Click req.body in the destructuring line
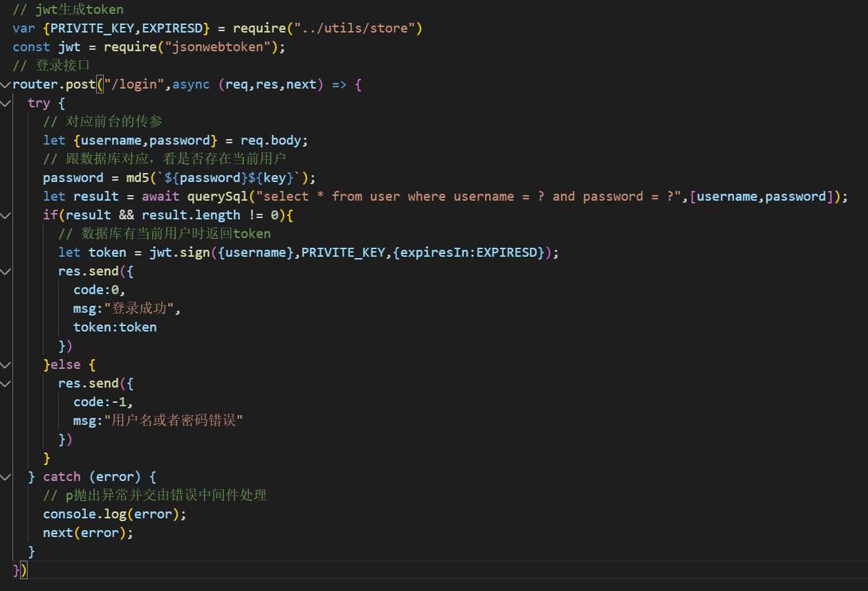868x591 pixels. [270, 140]
